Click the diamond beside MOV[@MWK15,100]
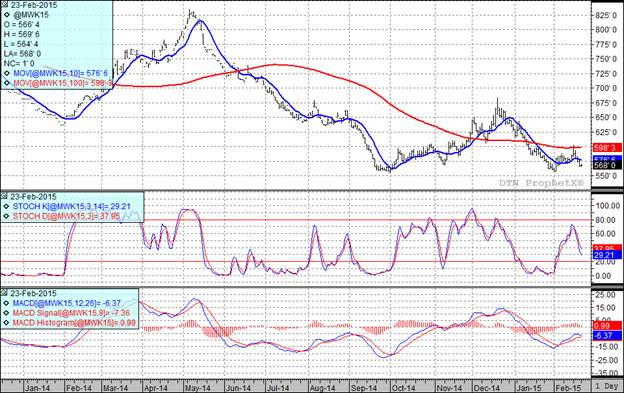Screen dimensions: 624x393 pos(7,83)
